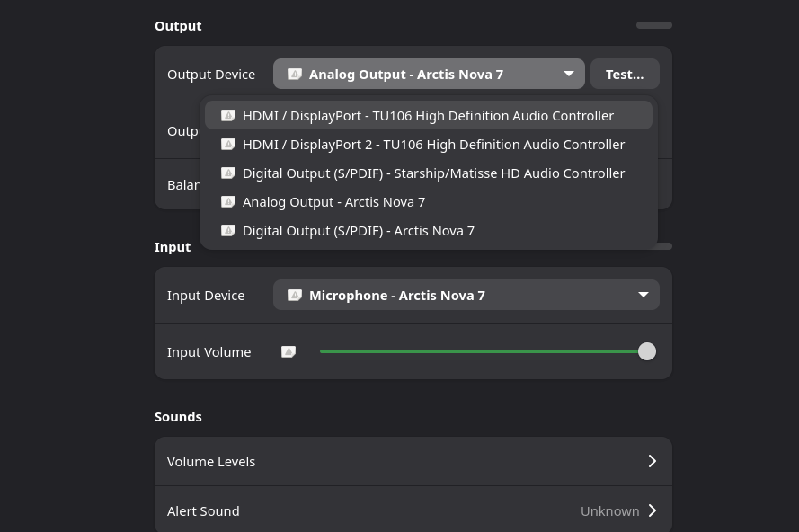Screen dimensions: 799x532
Task: Mute the microphone via Input Volume icon
Action: tap(289, 352)
